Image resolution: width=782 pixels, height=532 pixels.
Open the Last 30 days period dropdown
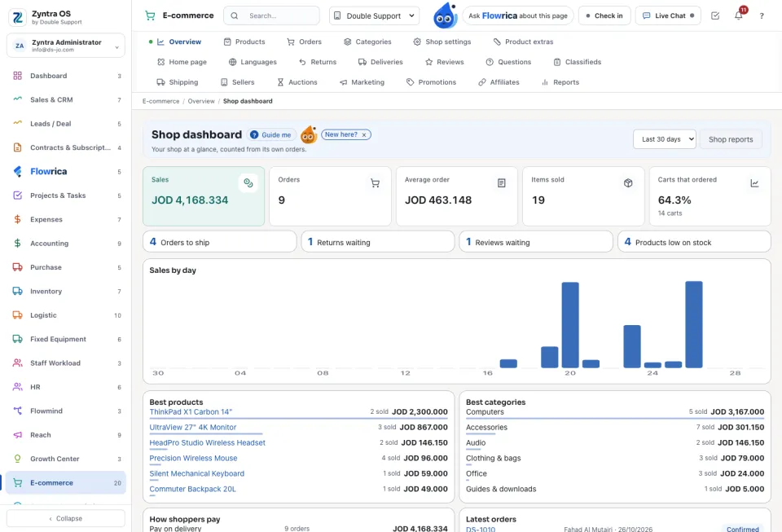coord(665,139)
